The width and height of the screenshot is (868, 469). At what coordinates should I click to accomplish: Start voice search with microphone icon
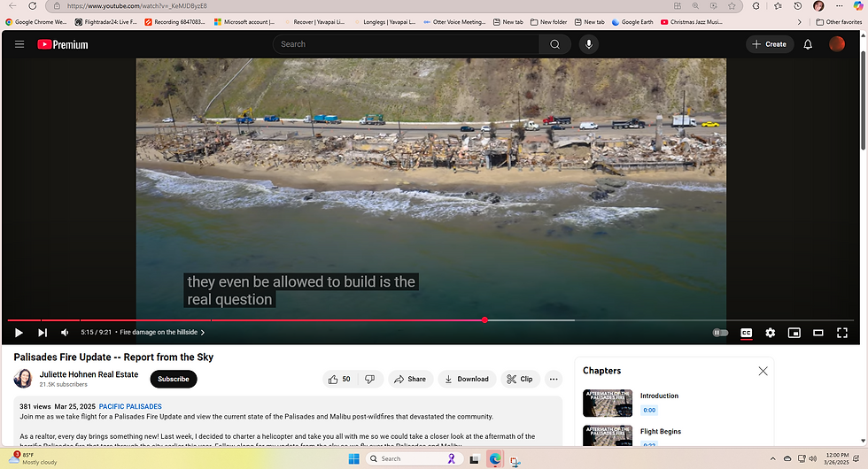tap(589, 44)
